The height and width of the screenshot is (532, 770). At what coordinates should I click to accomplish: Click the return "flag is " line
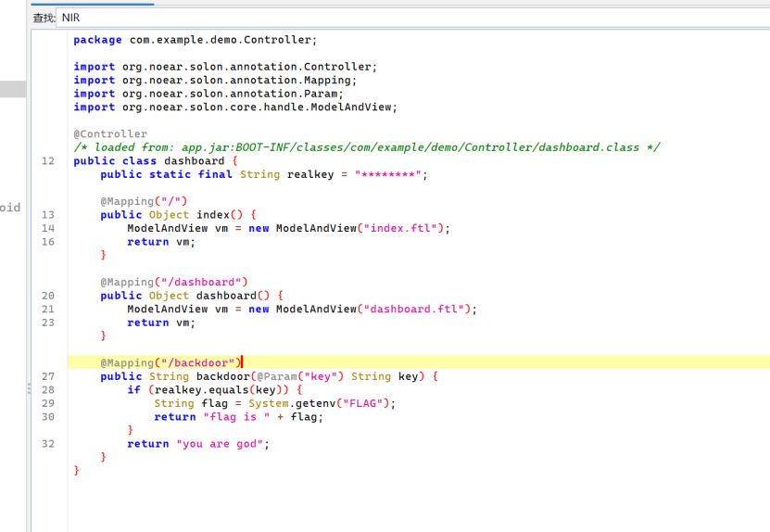(239, 416)
